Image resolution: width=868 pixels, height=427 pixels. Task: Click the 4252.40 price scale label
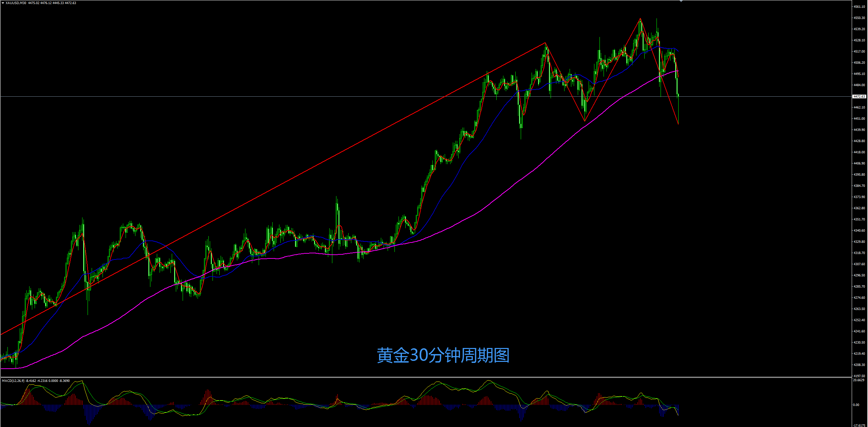pyautogui.click(x=859, y=320)
